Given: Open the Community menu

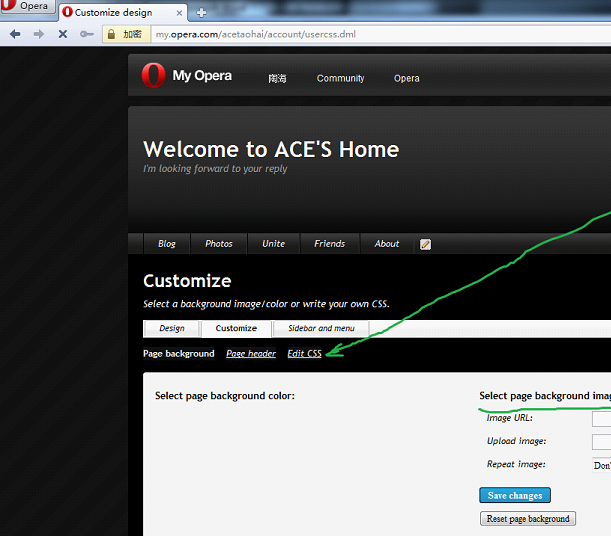Looking at the screenshot, I should point(340,78).
